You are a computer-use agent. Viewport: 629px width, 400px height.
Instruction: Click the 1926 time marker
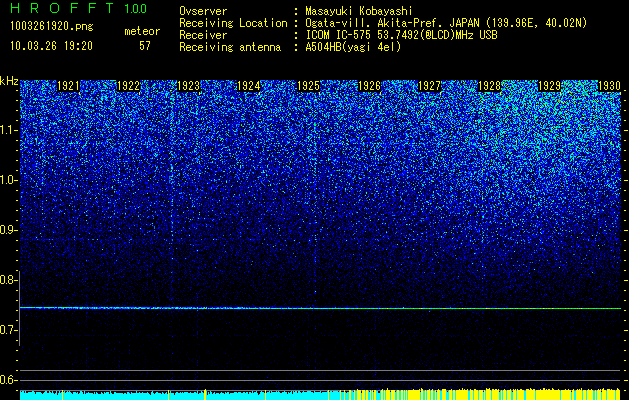click(x=369, y=85)
